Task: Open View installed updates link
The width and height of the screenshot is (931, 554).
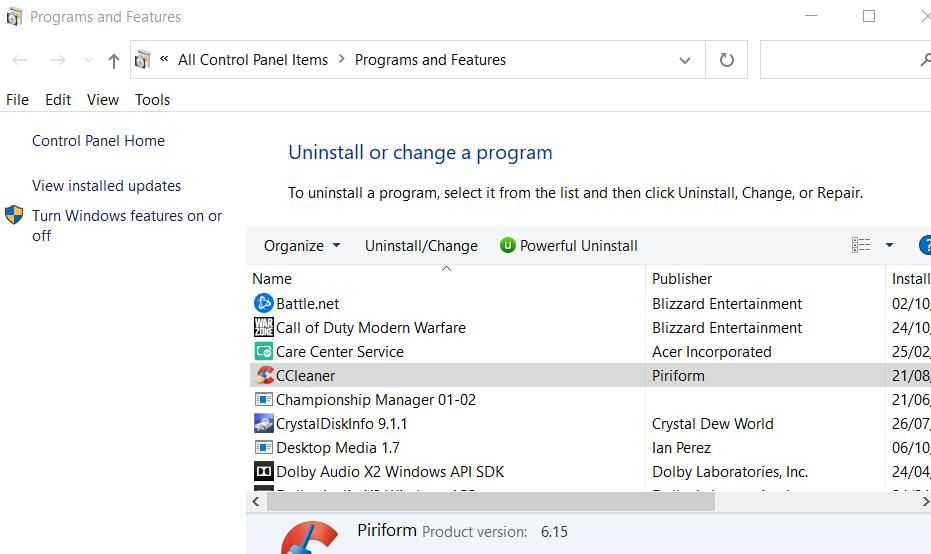Action: (x=106, y=186)
